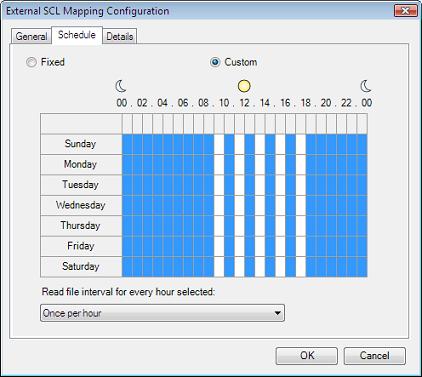Confirm settings with the OK button
The height and width of the screenshot is (377, 422).
[x=307, y=356]
